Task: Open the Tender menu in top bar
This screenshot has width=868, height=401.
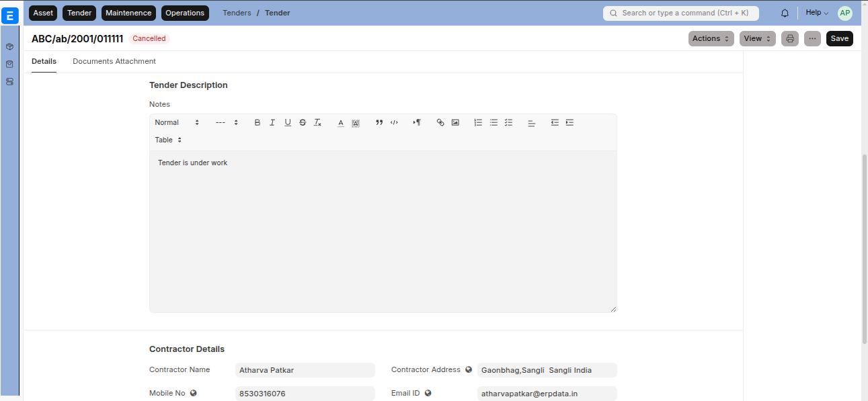Action: [x=79, y=13]
